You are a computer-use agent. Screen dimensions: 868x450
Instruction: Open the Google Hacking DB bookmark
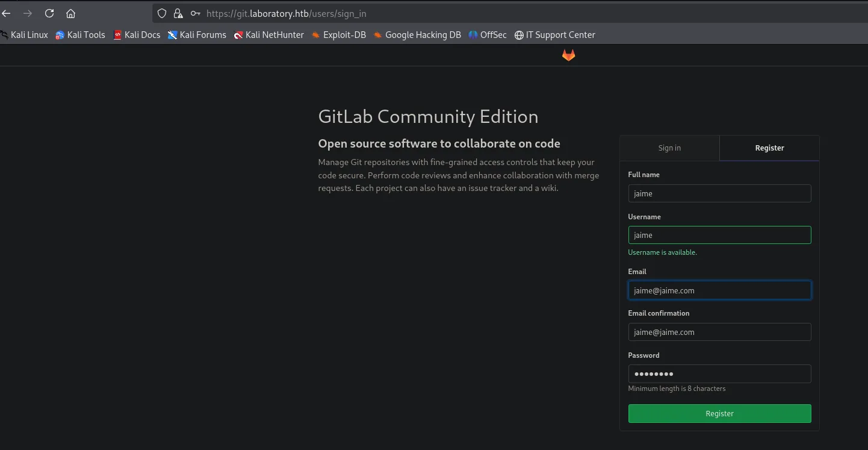click(417, 35)
